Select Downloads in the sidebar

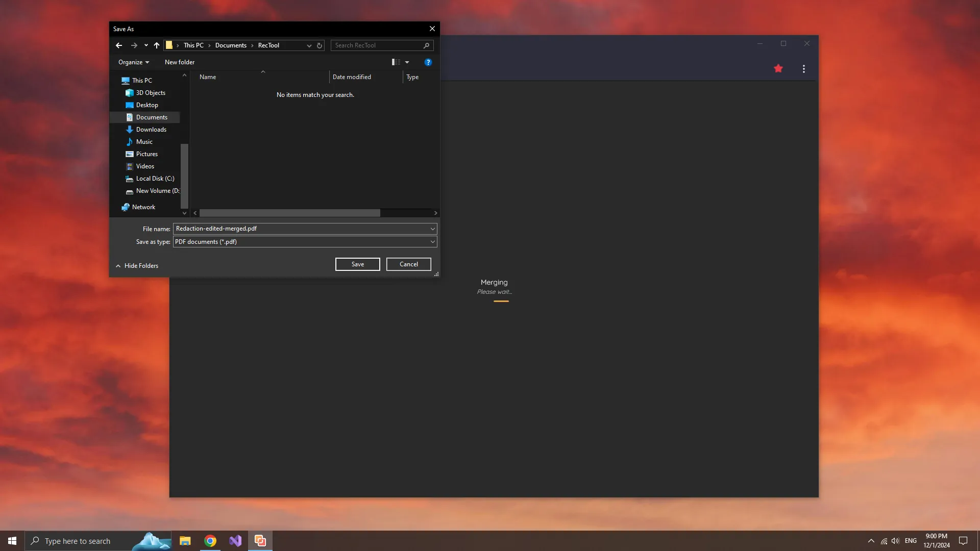151,129
